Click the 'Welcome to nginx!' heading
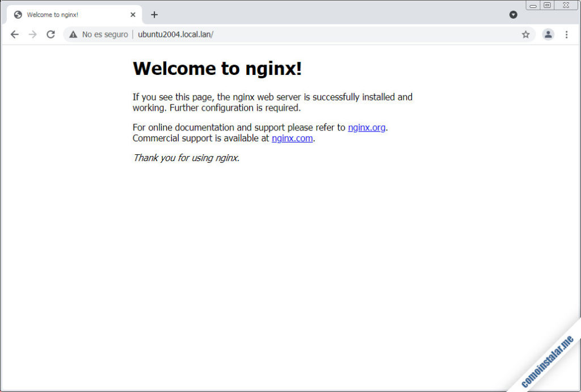 click(217, 68)
